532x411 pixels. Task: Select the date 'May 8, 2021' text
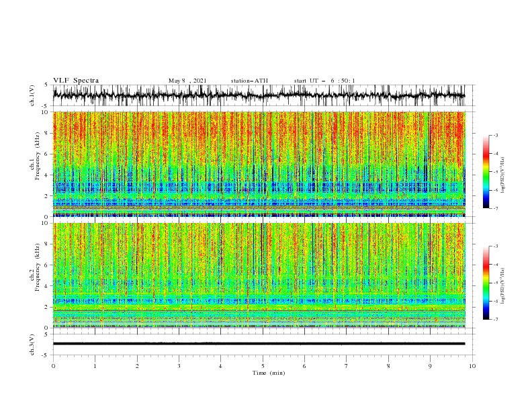coord(187,81)
